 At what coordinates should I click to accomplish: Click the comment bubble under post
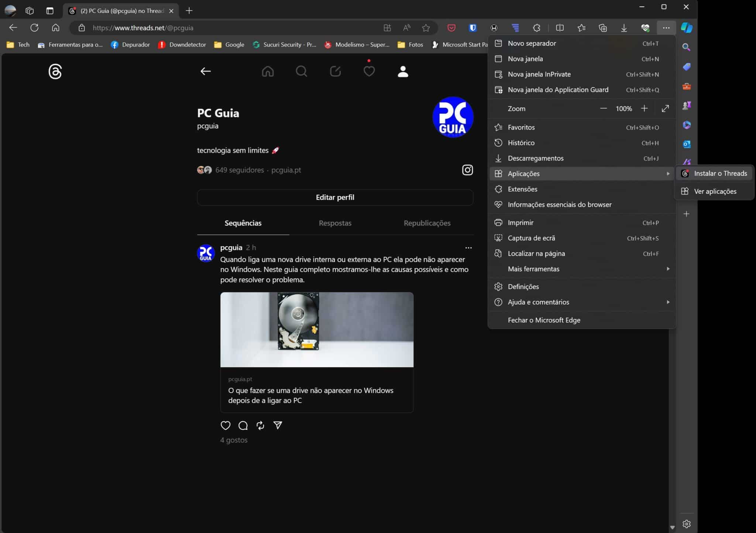click(243, 426)
